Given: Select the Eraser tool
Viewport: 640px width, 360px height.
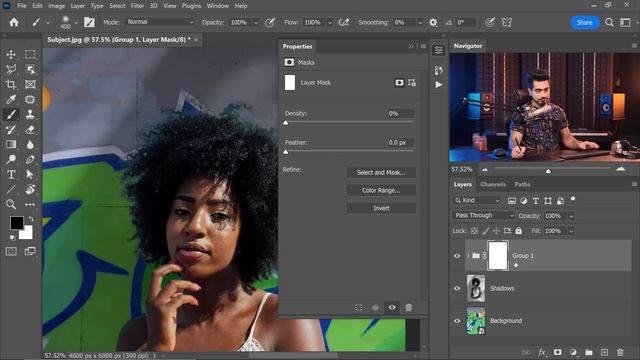Looking at the screenshot, I should [x=30, y=129].
